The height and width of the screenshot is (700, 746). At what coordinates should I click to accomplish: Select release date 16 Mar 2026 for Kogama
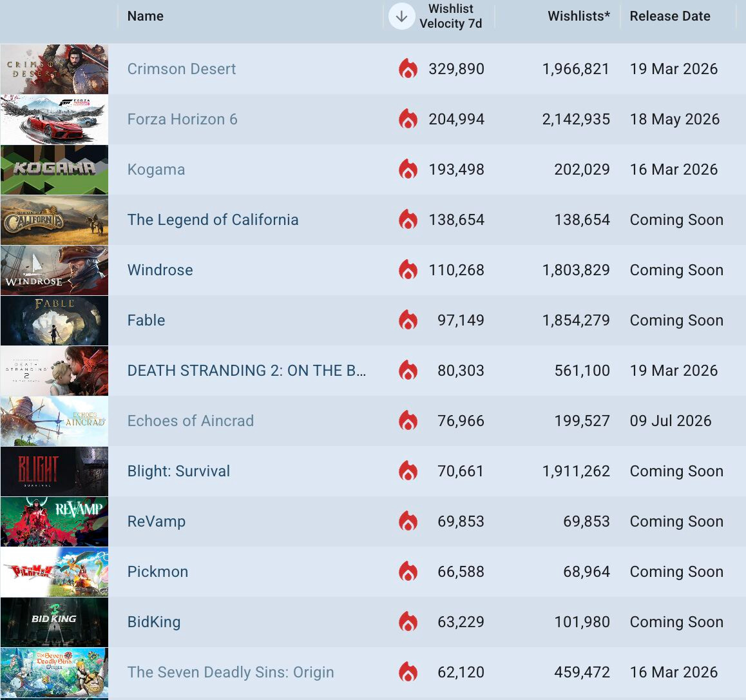pos(674,170)
